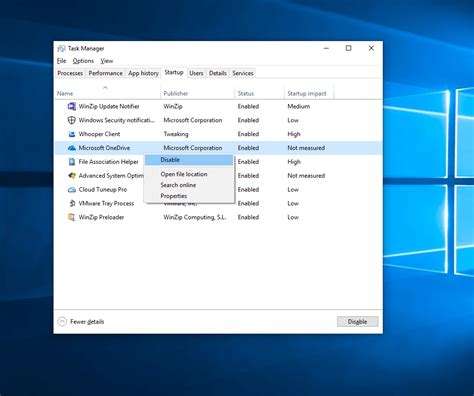Open the Options menu

coord(83,61)
